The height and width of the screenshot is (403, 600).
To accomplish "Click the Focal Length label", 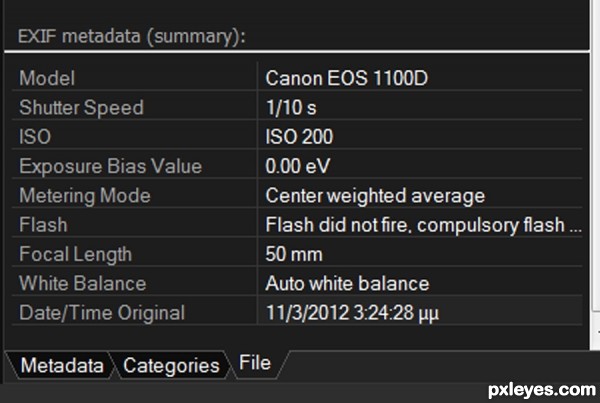I will [75, 254].
